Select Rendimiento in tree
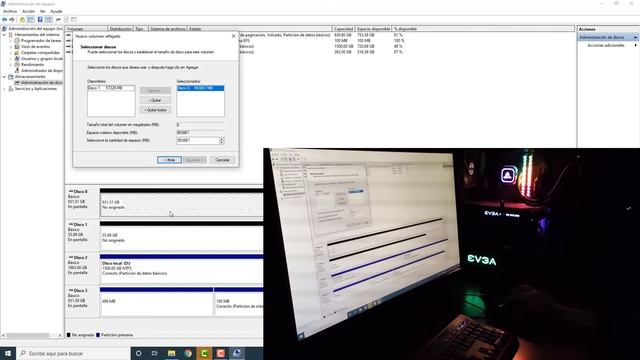 pyautogui.click(x=32, y=64)
